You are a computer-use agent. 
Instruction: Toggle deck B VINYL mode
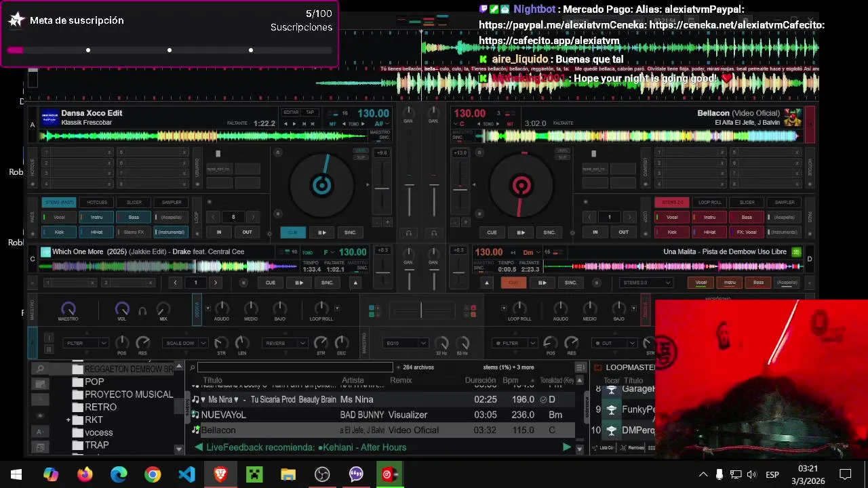point(562,150)
